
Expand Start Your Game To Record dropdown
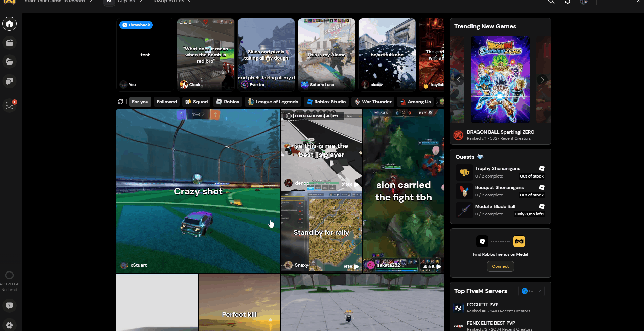coord(58,2)
